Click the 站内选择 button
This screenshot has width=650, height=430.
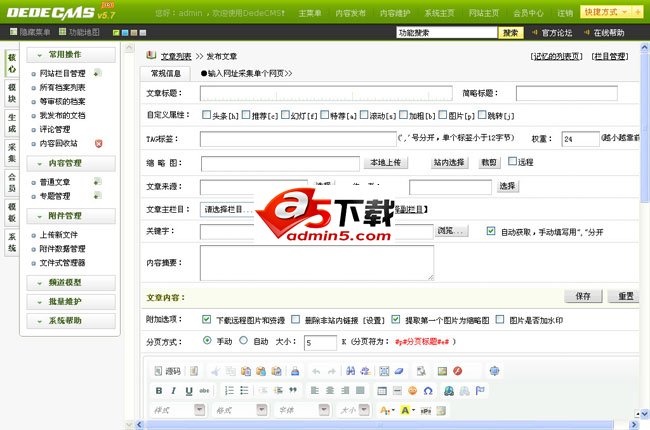[449, 163]
